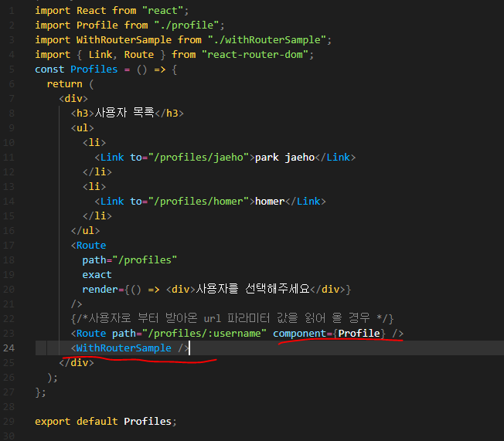Image resolution: width=504 pixels, height=441 pixels.
Task: Click the exact attribute on line 19
Action: click(x=97, y=275)
